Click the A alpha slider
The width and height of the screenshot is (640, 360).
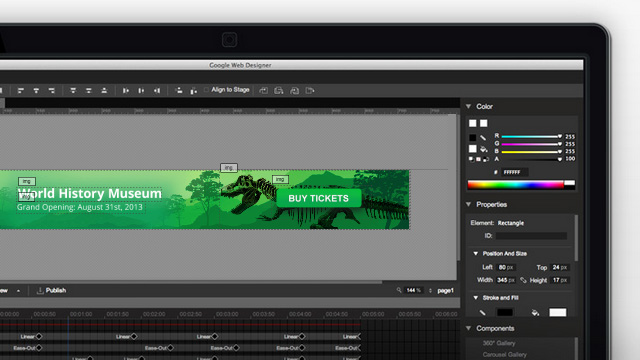pyautogui.click(x=531, y=159)
